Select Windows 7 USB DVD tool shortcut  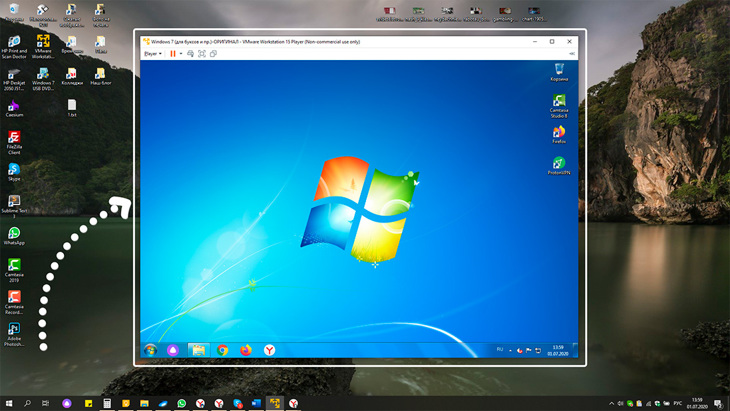click(x=43, y=80)
